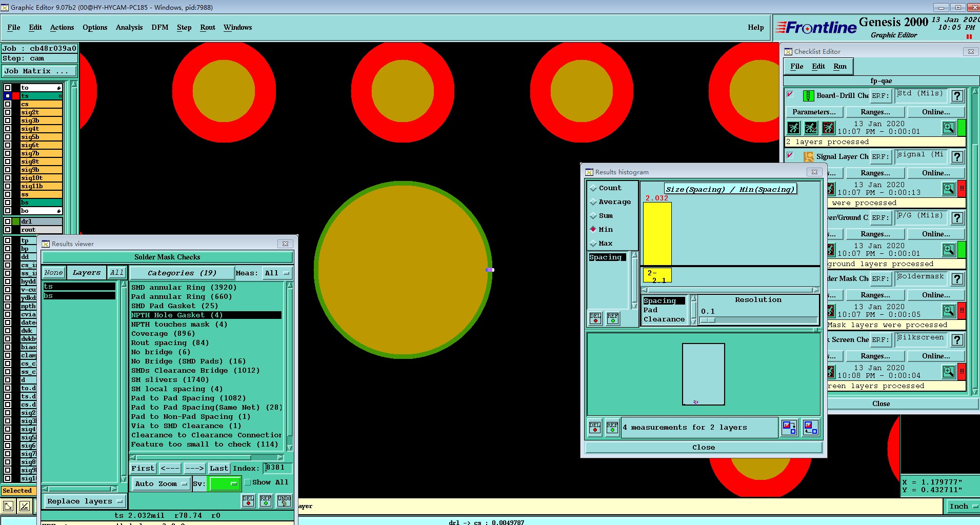The width and height of the screenshot is (980, 525).
Task: Toggle the Show All checkbox
Action: pos(248,482)
